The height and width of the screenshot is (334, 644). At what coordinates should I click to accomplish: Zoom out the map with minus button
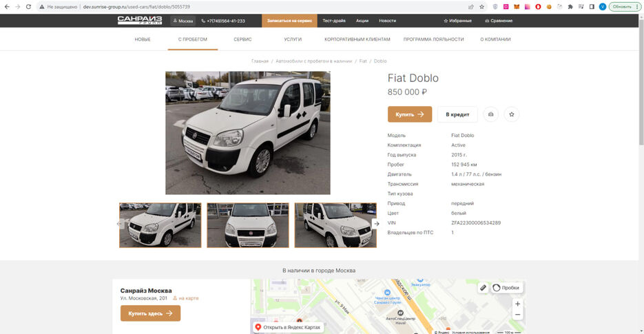pos(517,315)
